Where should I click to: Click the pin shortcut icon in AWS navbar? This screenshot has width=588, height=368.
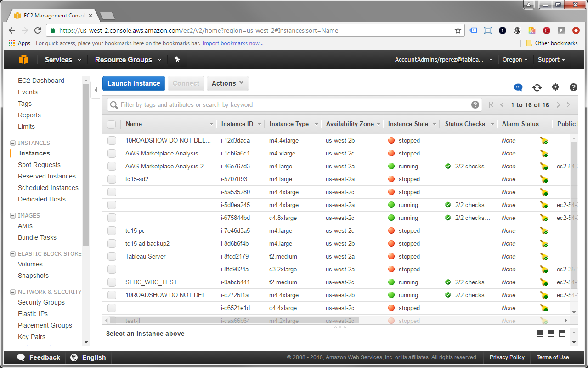(x=177, y=60)
